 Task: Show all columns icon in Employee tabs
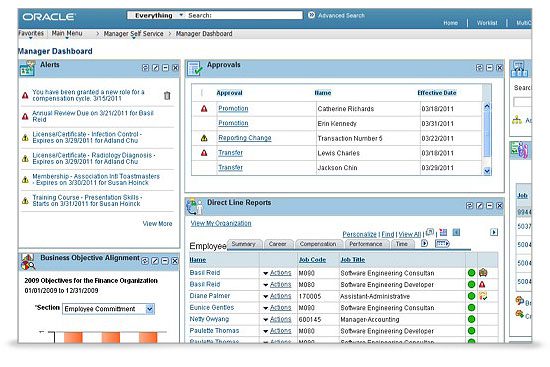pyautogui.click(x=442, y=243)
